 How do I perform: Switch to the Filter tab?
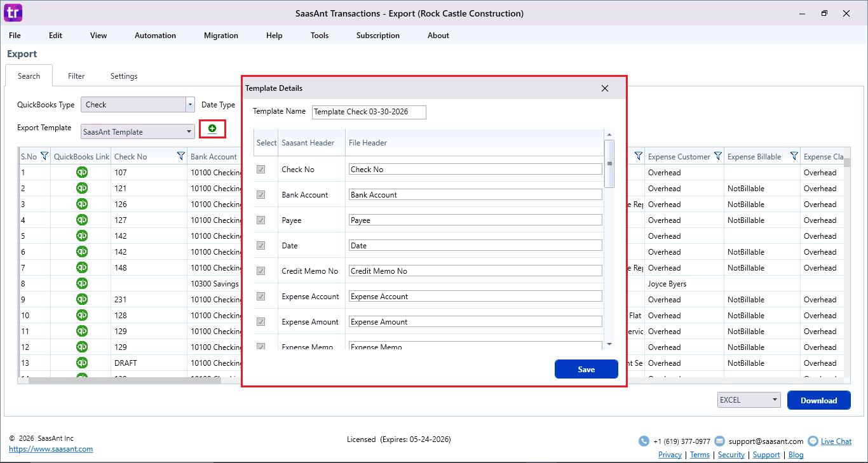[76, 76]
